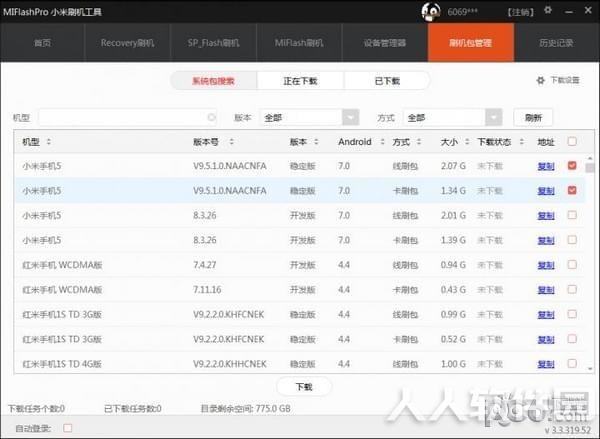The height and width of the screenshot is (439, 600).
Task: Copy address for 红米手机1S TD 4G版 1.00 G
Action: [x=546, y=364]
